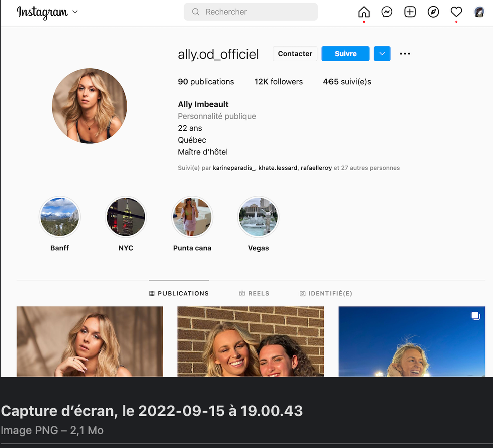Screen dimensions: 493x448
Task: Open the Explore compass icon
Action: [433, 12]
